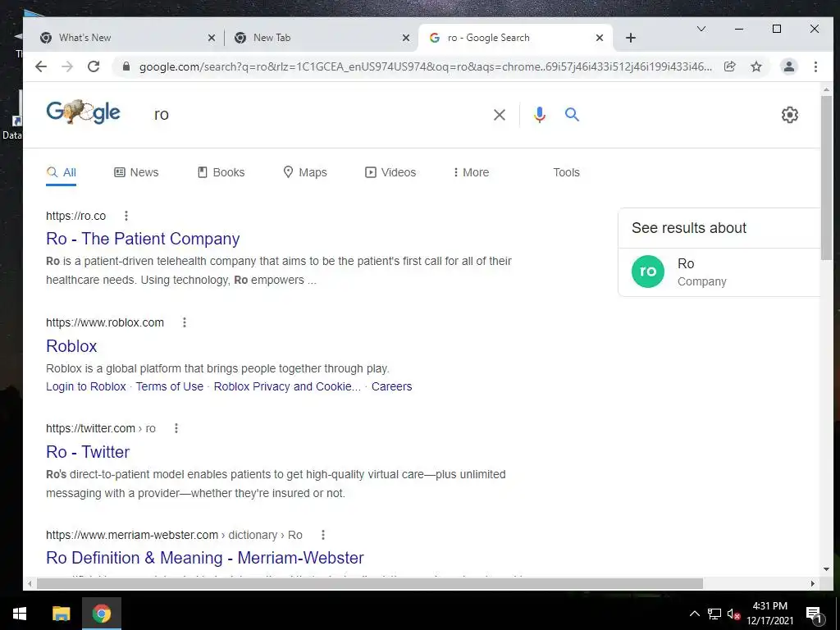The width and height of the screenshot is (840, 630).
Task: Go back using the browser back arrow
Action: (41, 66)
